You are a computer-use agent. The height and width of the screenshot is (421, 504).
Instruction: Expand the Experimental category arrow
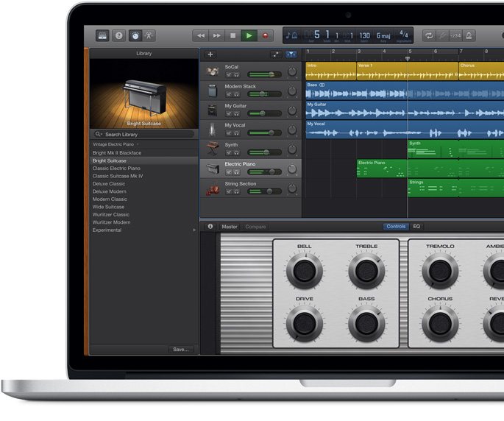[194, 230]
